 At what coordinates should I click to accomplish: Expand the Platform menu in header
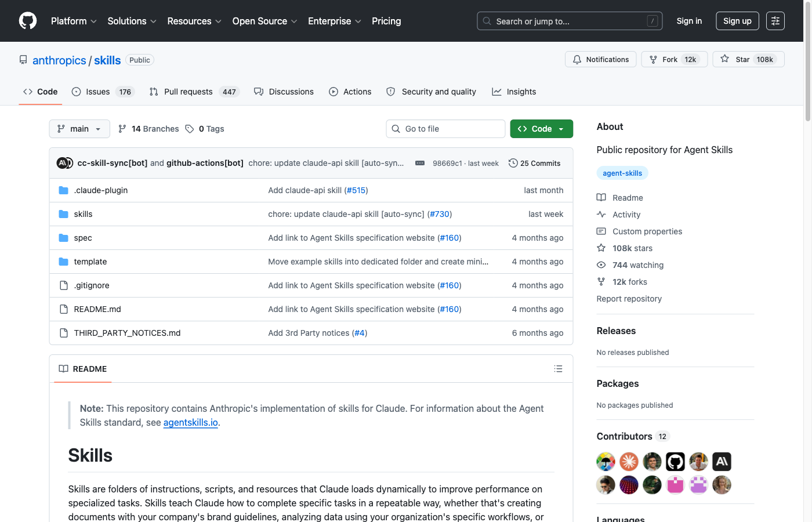pyautogui.click(x=74, y=21)
